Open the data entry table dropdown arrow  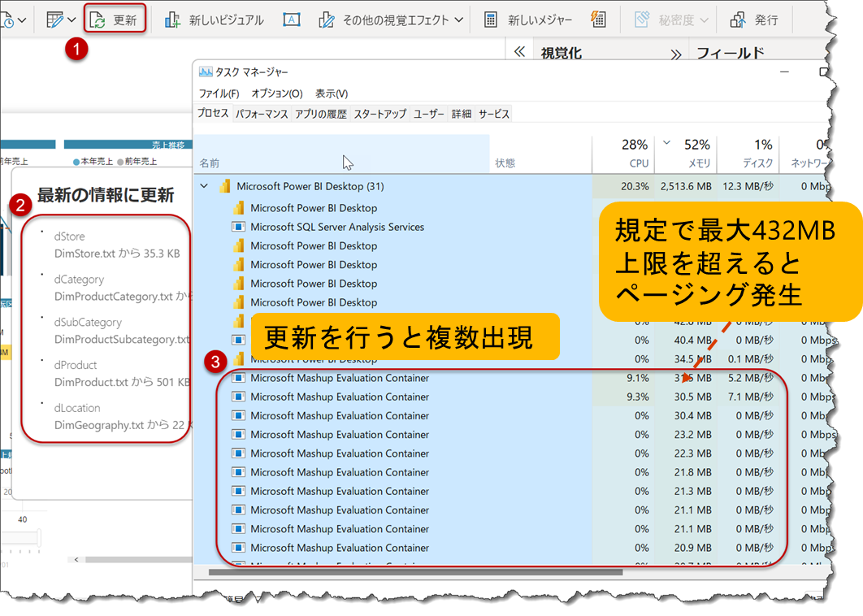(72, 20)
